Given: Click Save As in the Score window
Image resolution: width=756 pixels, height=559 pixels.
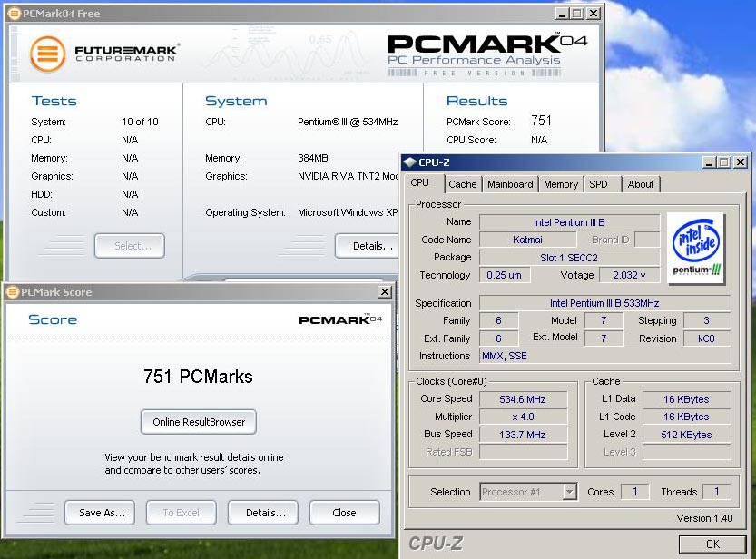Looking at the screenshot, I should [99, 513].
